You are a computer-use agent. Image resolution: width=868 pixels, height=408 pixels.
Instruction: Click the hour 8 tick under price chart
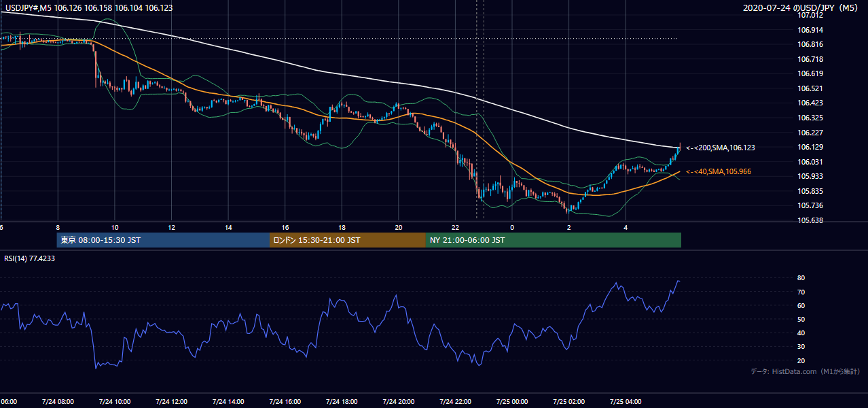click(58, 227)
